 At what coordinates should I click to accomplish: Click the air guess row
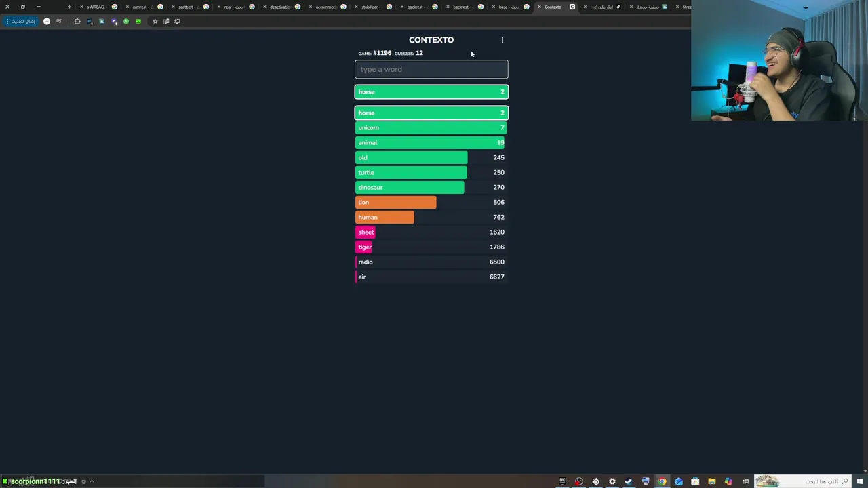pyautogui.click(x=431, y=277)
